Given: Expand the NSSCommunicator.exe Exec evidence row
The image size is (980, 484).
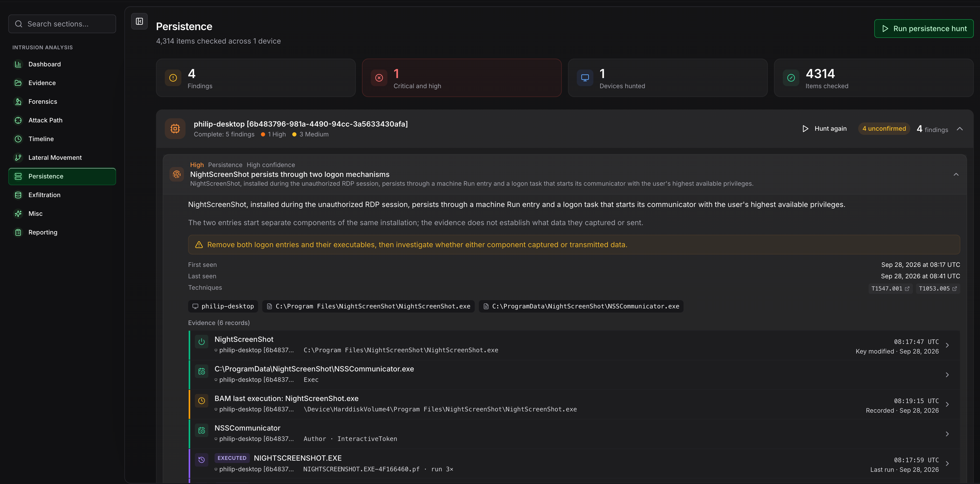Looking at the screenshot, I should (x=574, y=375).
